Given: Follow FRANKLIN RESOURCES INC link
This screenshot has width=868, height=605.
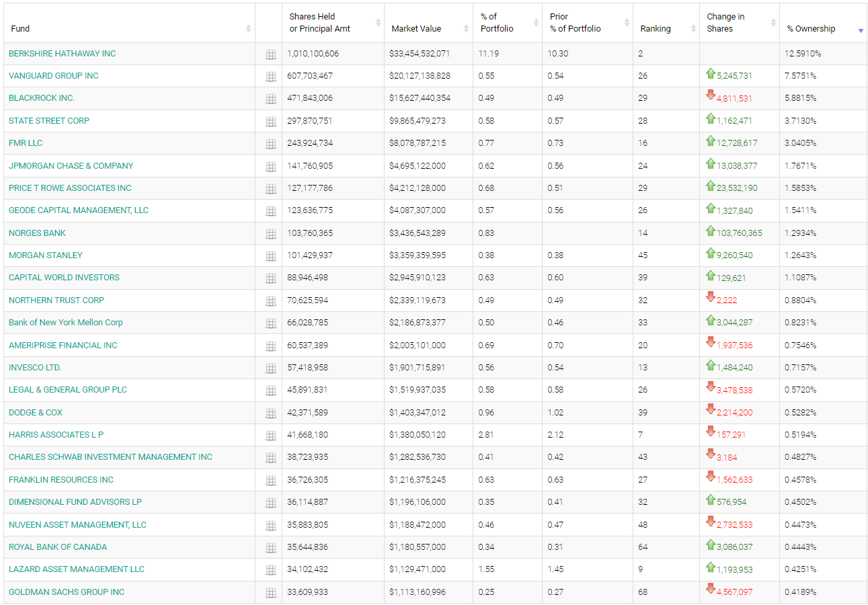Looking at the screenshot, I should [x=61, y=479].
